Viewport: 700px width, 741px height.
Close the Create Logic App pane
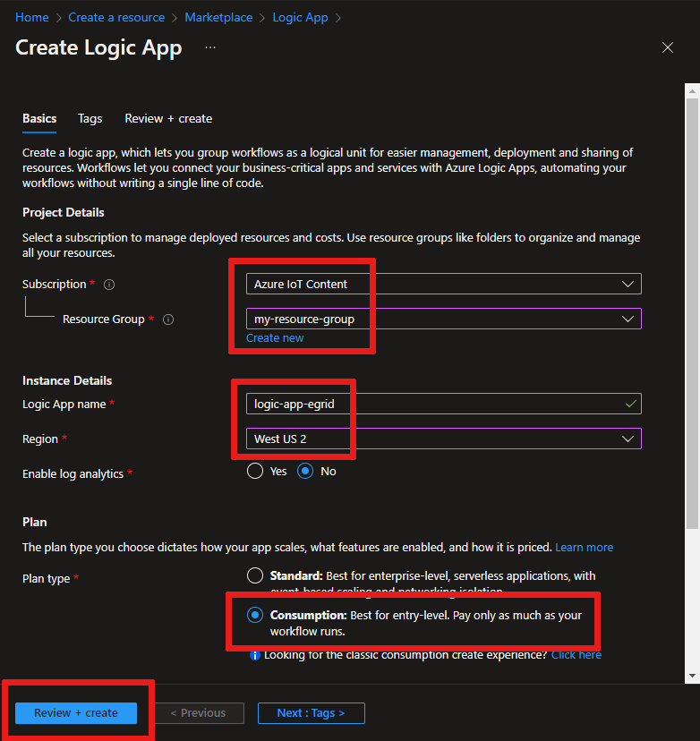pyautogui.click(x=668, y=47)
